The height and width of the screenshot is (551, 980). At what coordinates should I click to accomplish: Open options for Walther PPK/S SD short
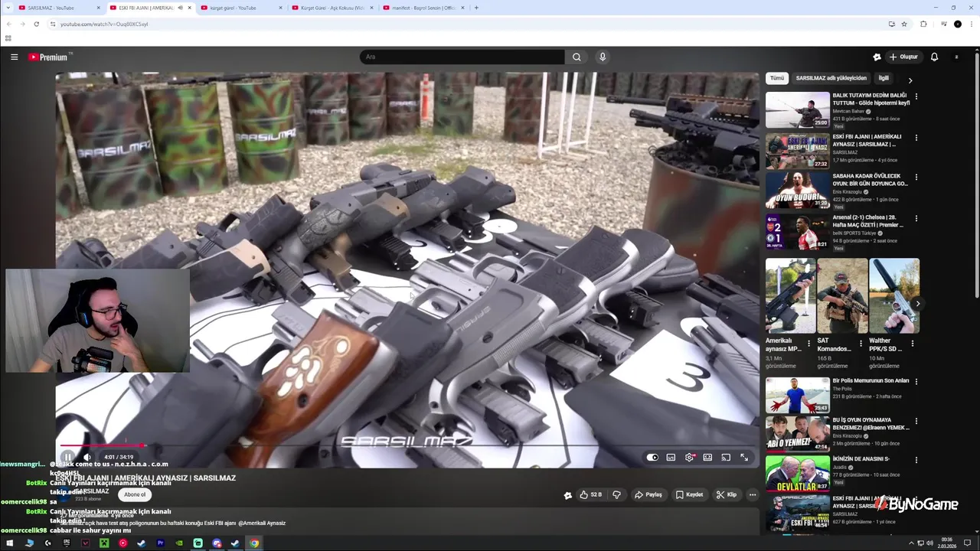coord(912,344)
